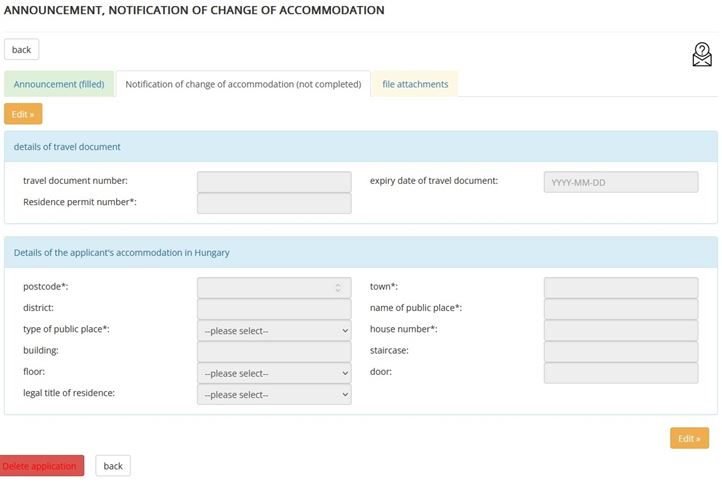
Task: Click the top Edit button
Action: (x=23, y=114)
